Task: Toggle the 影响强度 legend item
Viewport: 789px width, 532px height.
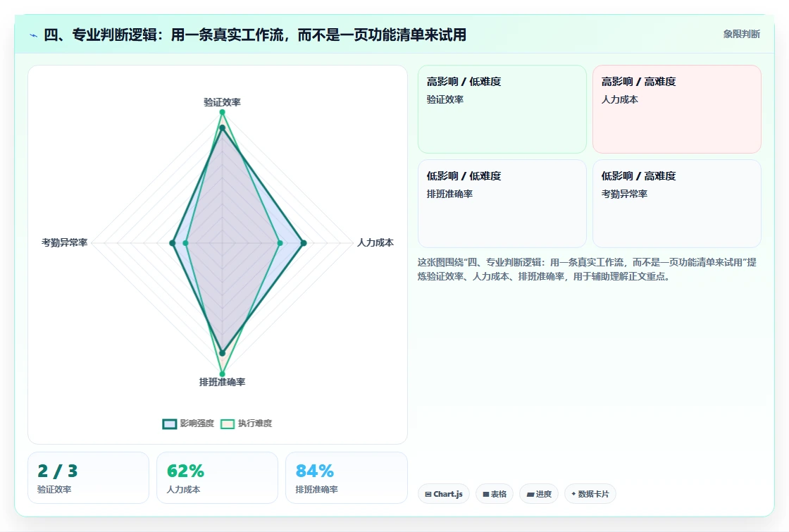Action: (x=188, y=423)
